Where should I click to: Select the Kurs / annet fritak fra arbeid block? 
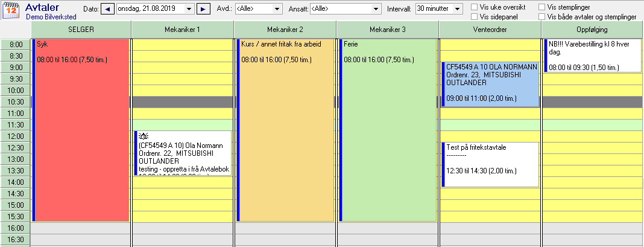tap(285, 130)
